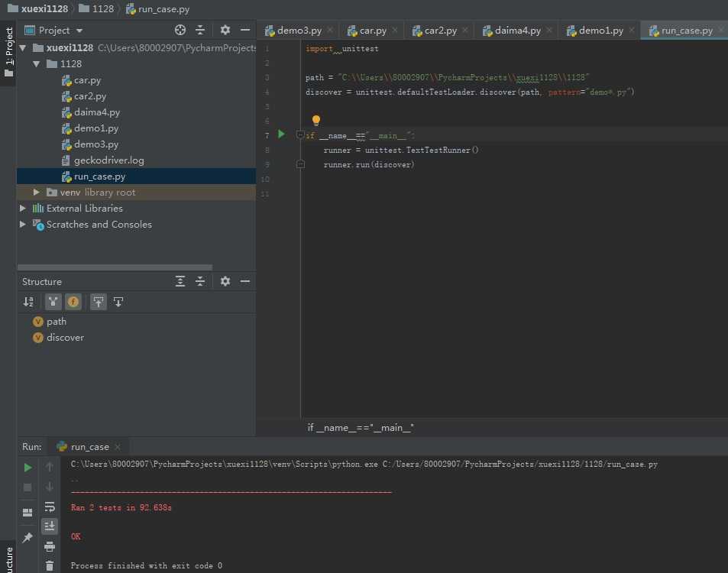Image resolution: width=728 pixels, height=573 pixels.
Task: Expand External Libraries node
Action: (x=23, y=209)
